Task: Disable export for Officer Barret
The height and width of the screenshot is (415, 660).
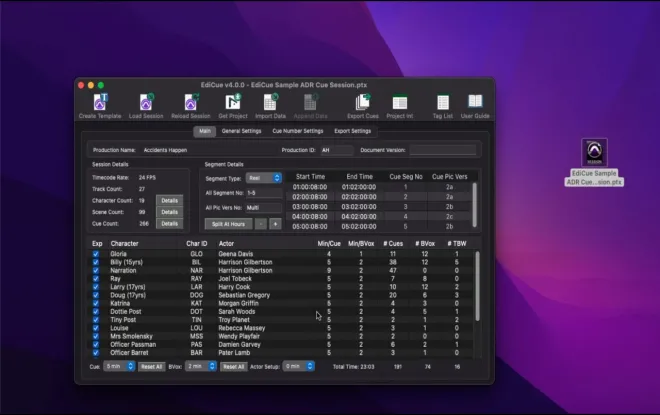Action: point(96,353)
